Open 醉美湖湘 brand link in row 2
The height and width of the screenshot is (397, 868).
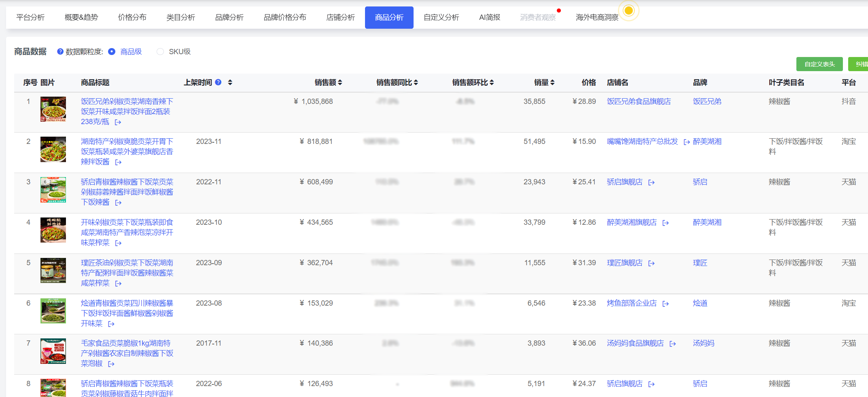(x=707, y=141)
